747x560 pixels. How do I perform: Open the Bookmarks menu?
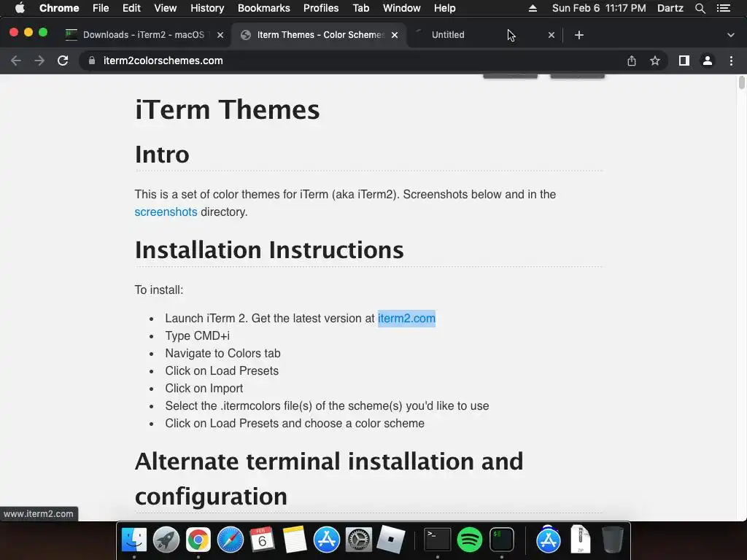pos(264,8)
